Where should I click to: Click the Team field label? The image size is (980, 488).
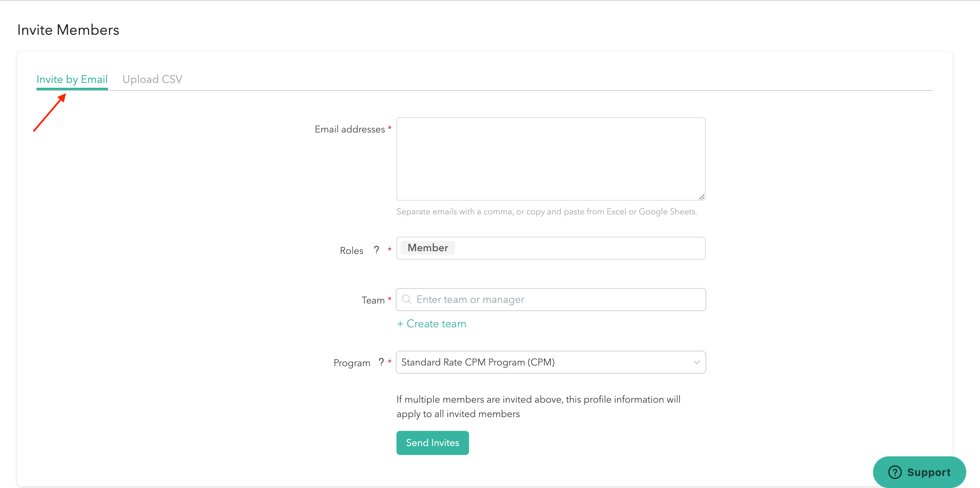pyautogui.click(x=373, y=300)
